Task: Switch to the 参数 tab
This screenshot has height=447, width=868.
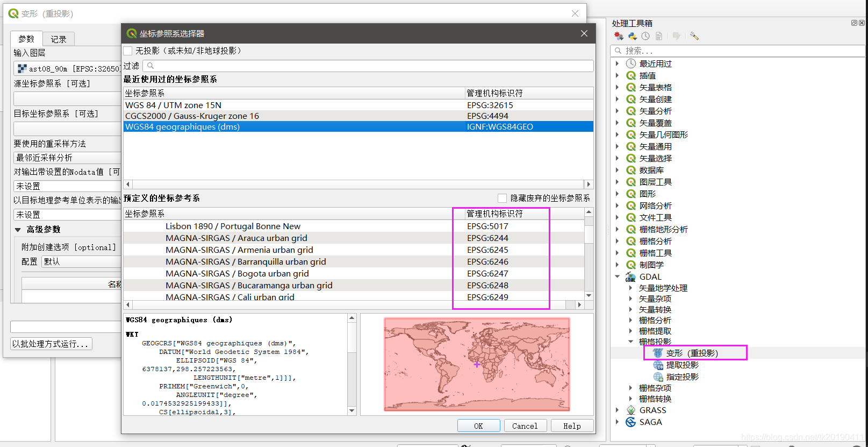Action: point(26,39)
